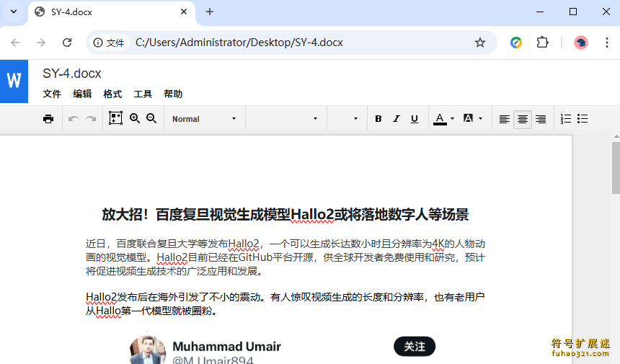This screenshot has height=364, width=620.
Task: Click the paragraph starting with 近日
Action: (285, 257)
